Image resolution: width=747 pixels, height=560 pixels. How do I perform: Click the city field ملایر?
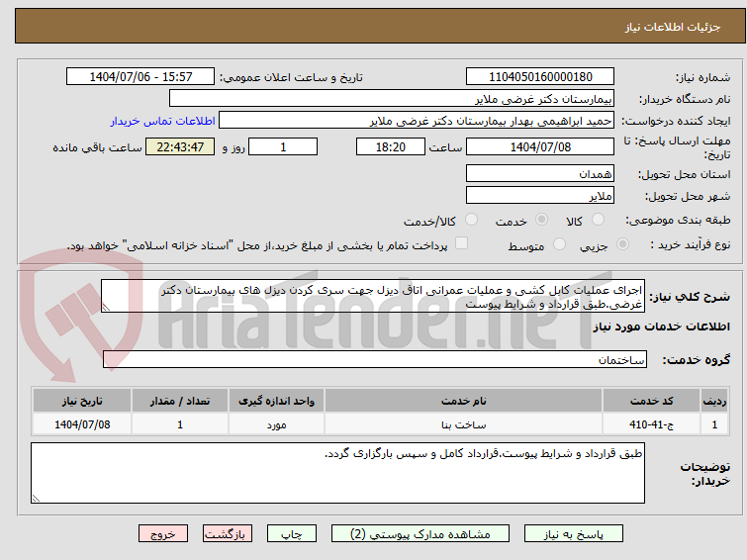tap(540, 195)
